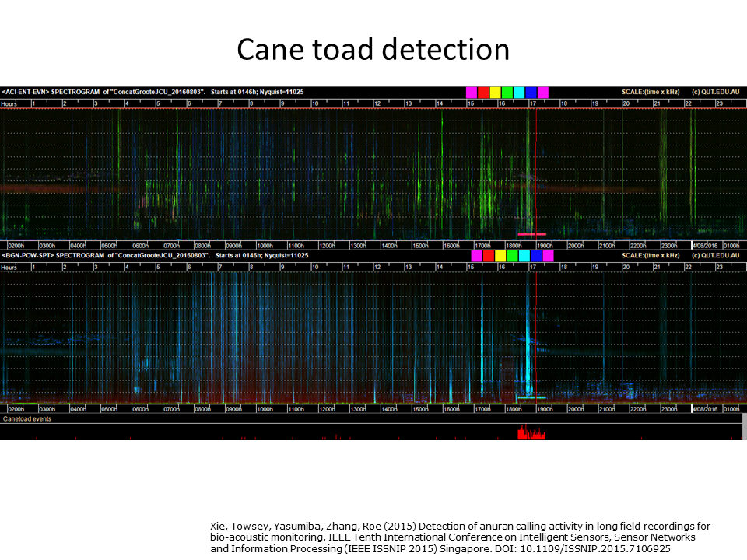
Task: Click the red swatch in the top spectrogram legend
Action: pos(483,93)
